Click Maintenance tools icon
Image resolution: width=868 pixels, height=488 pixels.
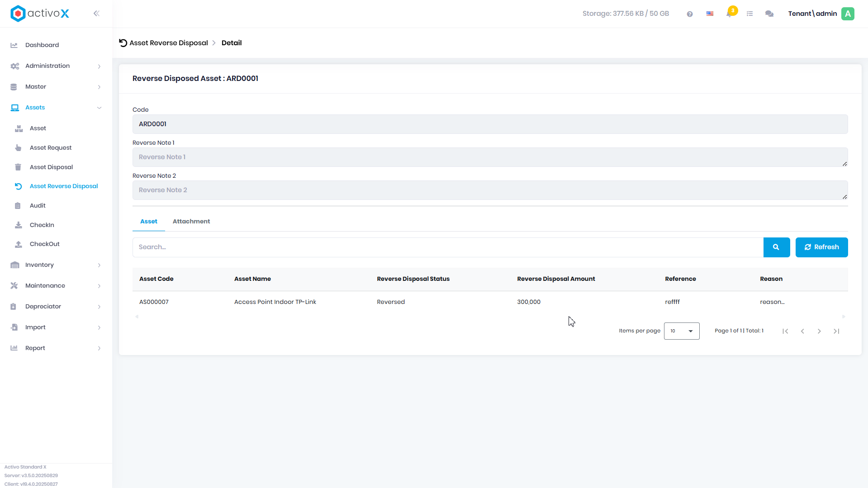click(14, 286)
